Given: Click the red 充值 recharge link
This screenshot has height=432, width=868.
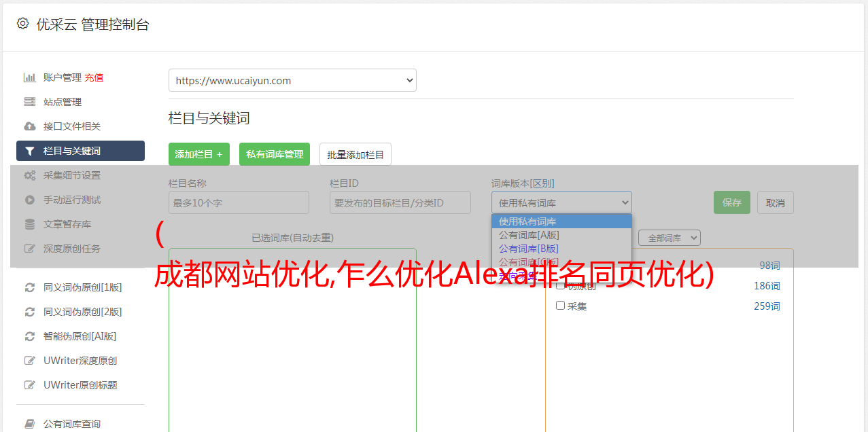Looking at the screenshot, I should [94, 77].
